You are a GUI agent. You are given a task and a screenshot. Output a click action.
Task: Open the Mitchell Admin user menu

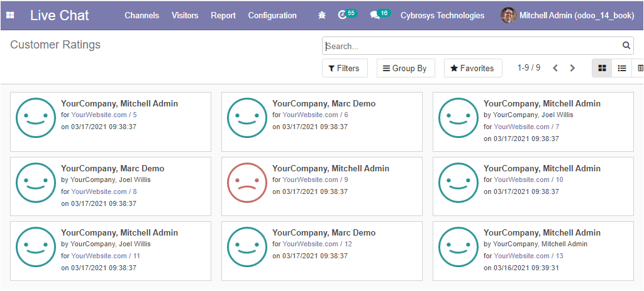click(x=568, y=15)
